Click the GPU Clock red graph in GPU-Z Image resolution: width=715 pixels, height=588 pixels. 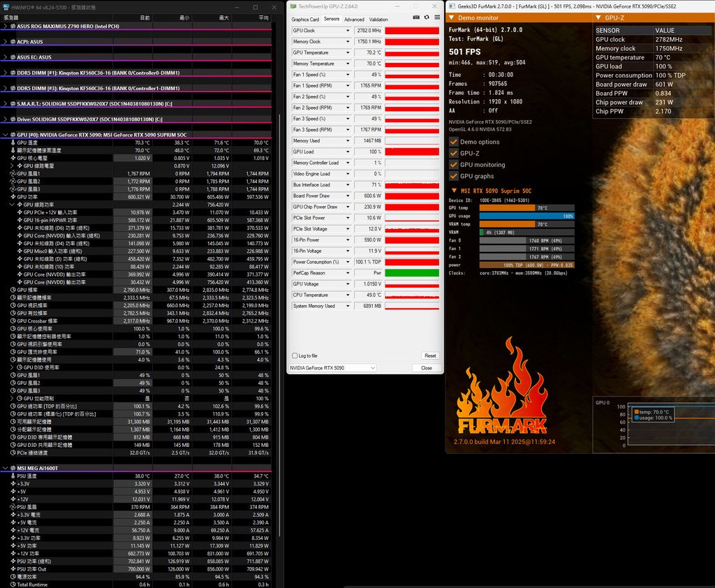tap(412, 31)
